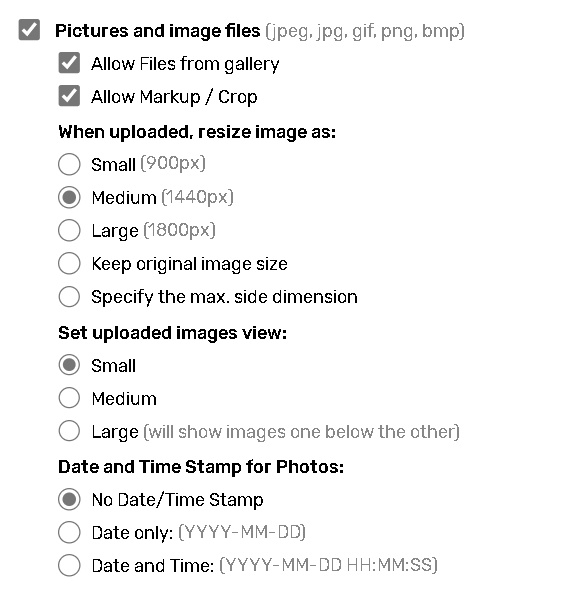Disable the Allow Markup / Crop checkbox
This screenshot has height=605, width=571.
[x=69, y=96]
